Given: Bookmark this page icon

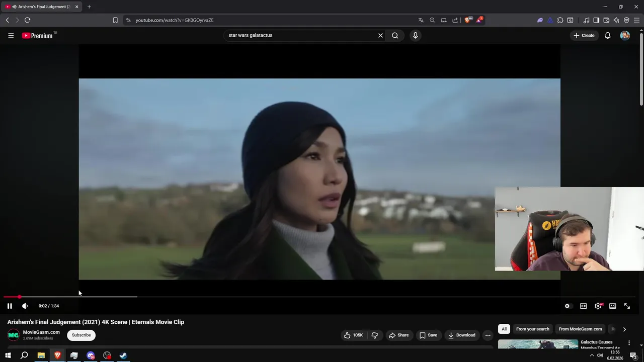Looking at the screenshot, I should [x=115, y=20].
